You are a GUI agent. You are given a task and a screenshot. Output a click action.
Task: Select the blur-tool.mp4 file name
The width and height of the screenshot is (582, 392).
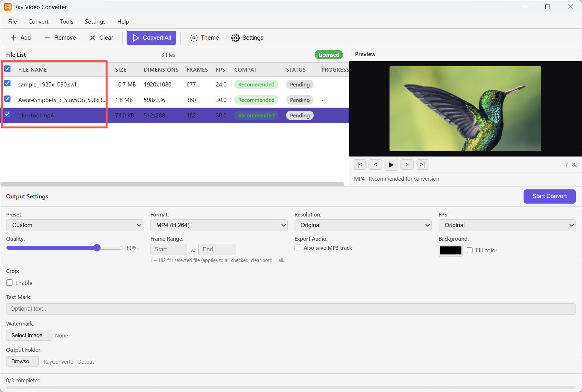pos(36,116)
